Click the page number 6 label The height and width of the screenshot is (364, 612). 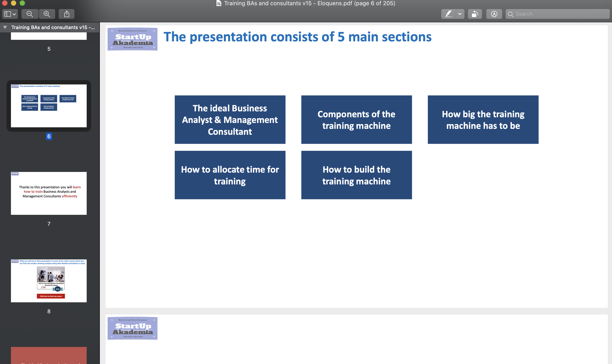coord(49,136)
